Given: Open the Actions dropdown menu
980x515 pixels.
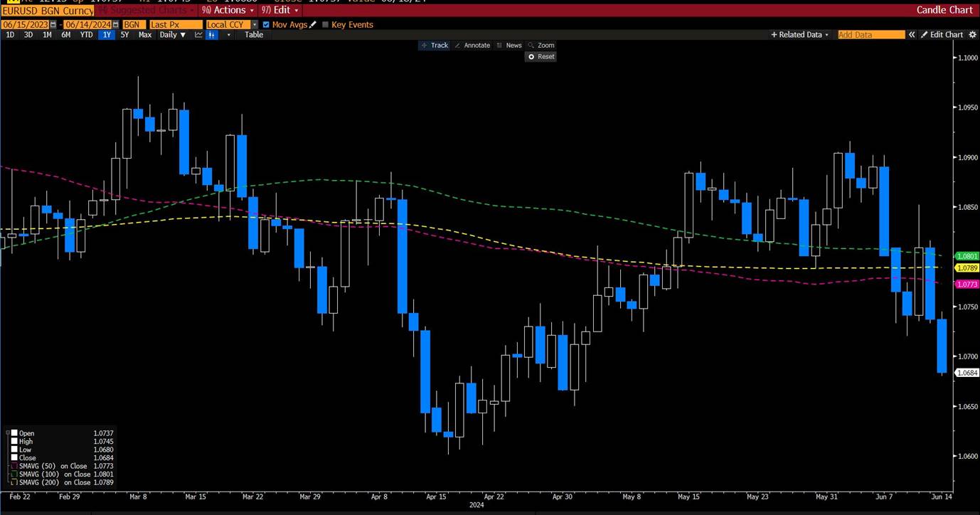Looking at the screenshot, I should [227, 10].
